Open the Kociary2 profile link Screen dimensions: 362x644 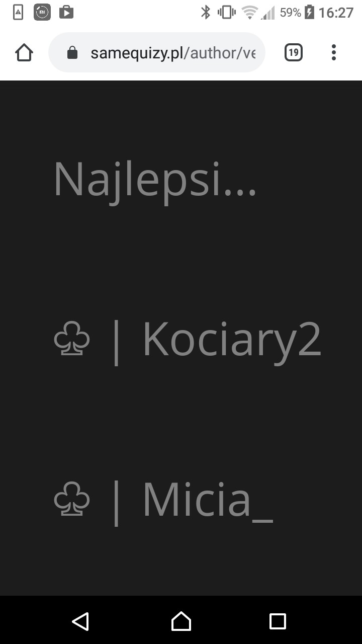coord(232,340)
